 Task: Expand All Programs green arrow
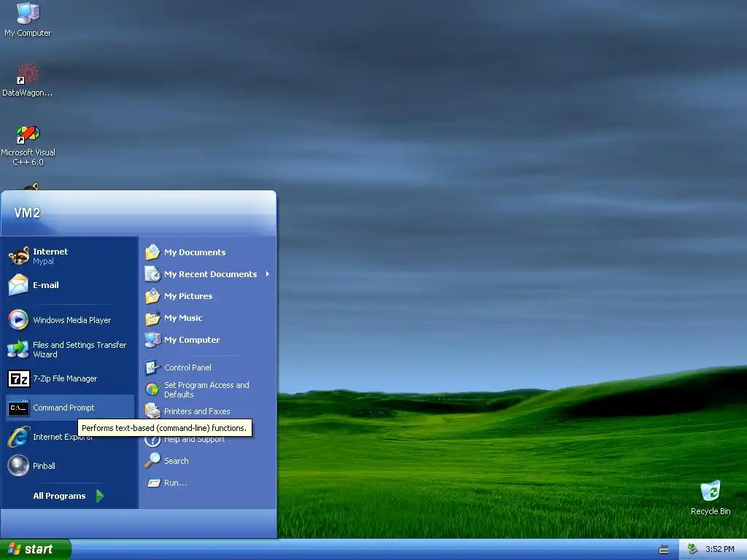click(99, 496)
